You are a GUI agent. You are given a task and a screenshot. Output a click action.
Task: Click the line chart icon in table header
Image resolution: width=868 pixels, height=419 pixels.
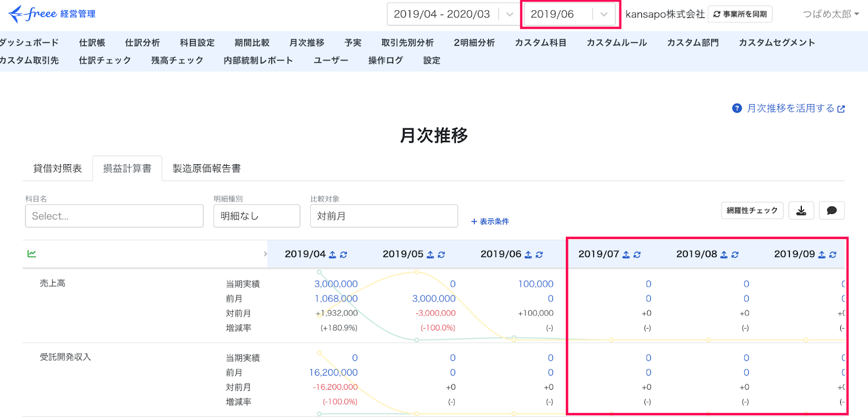point(32,254)
